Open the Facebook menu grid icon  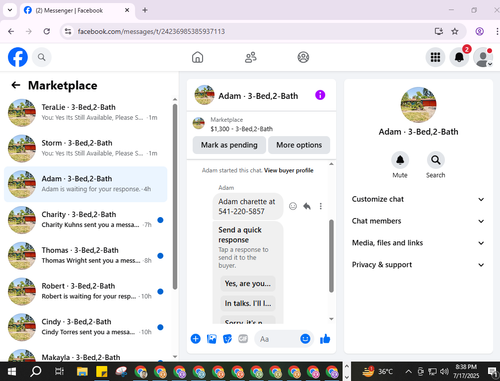pos(435,57)
